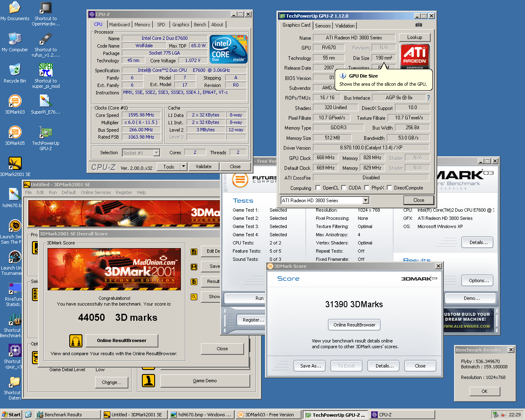Click the icon left of Online ResultBrowser
This screenshot has width=525, height=420.
[75, 340]
